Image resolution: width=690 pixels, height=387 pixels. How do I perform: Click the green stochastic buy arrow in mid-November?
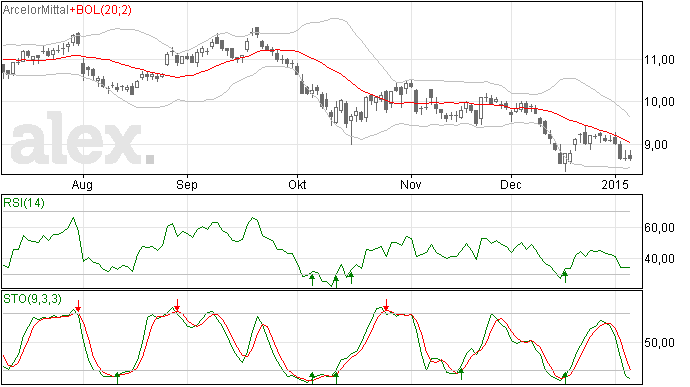pos(461,374)
